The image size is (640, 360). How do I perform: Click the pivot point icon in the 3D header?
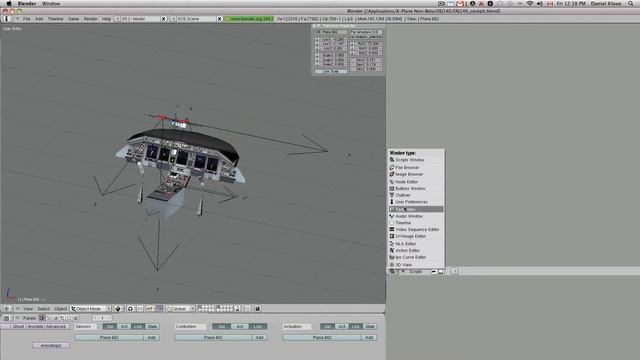tap(131, 309)
